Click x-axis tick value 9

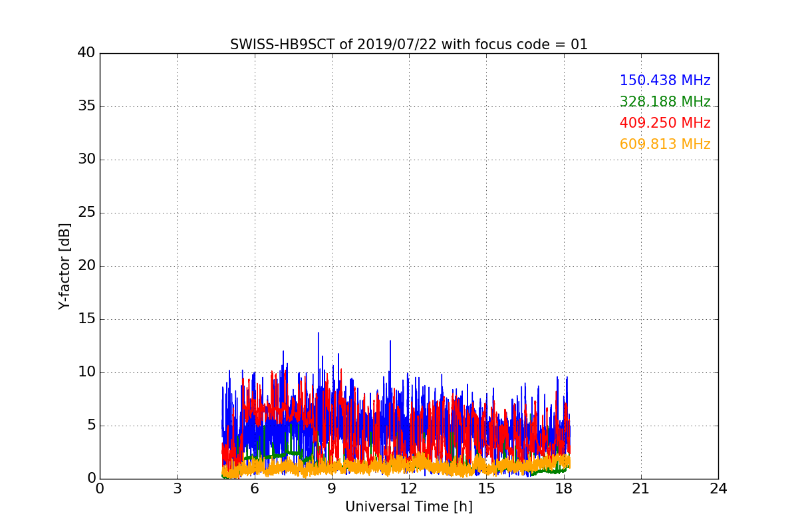pos(332,489)
